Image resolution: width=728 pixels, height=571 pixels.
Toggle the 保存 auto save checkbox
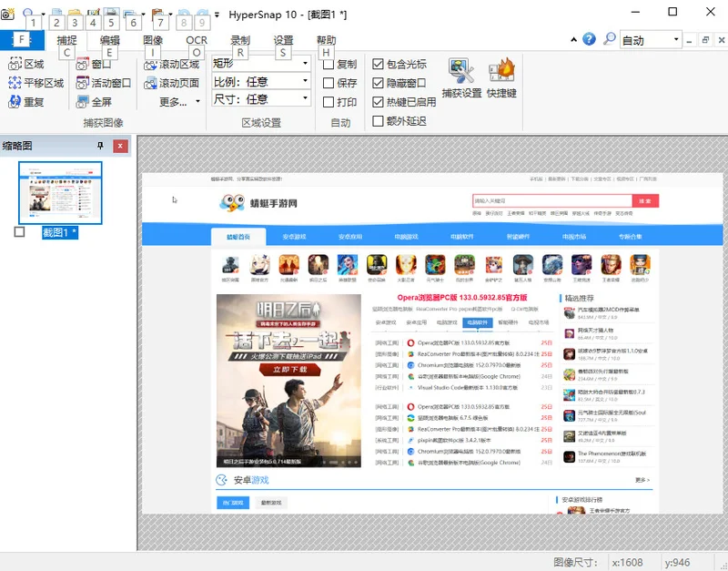pyautogui.click(x=329, y=83)
